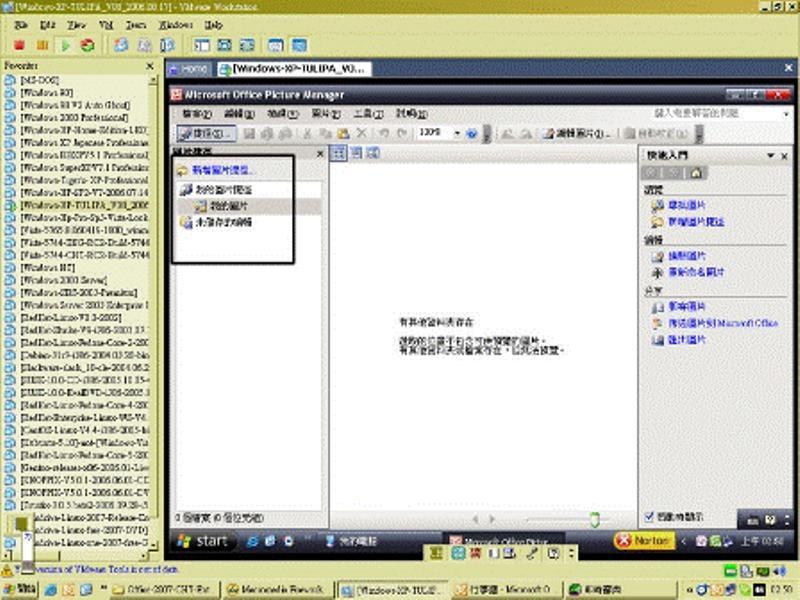Open the VMware Help menu
Image resolution: width=800 pixels, height=600 pixels.
coord(213,25)
